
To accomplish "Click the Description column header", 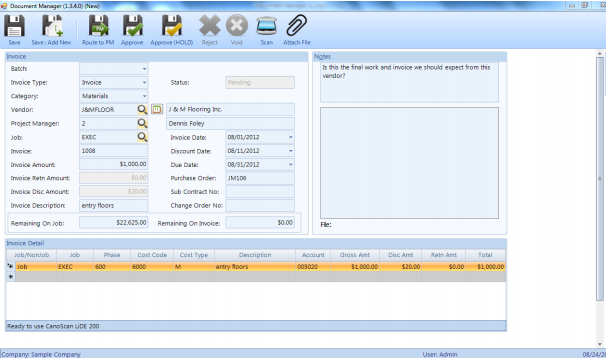I will point(255,255).
